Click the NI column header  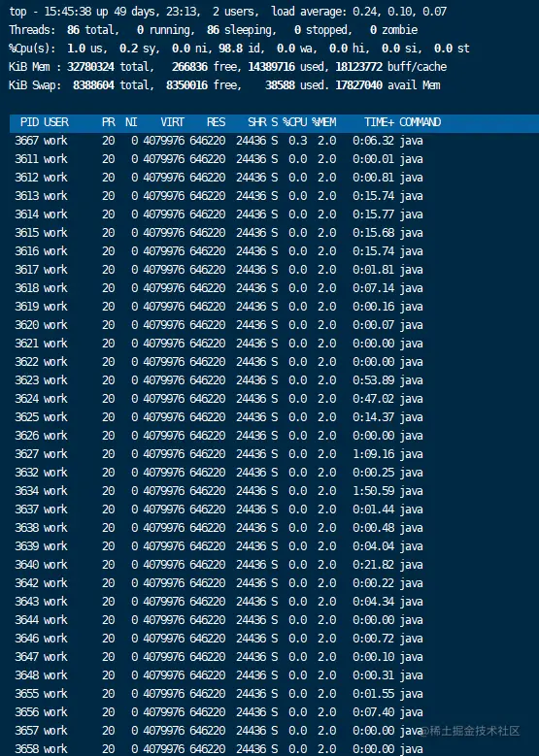131,122
